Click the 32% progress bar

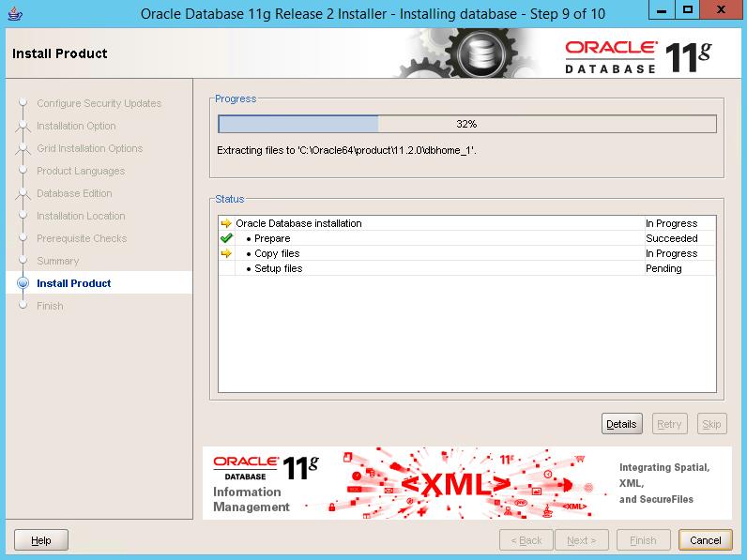(x=467, y=124)
